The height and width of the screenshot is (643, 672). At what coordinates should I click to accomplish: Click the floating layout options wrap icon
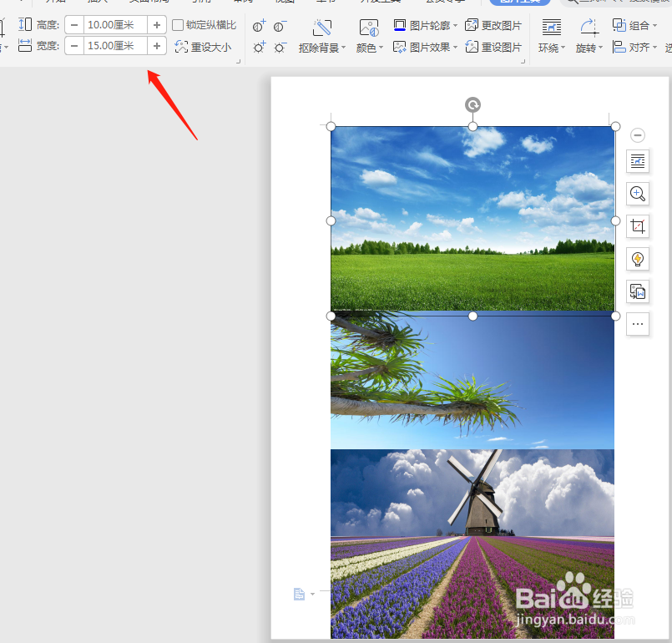pos(638,161)
